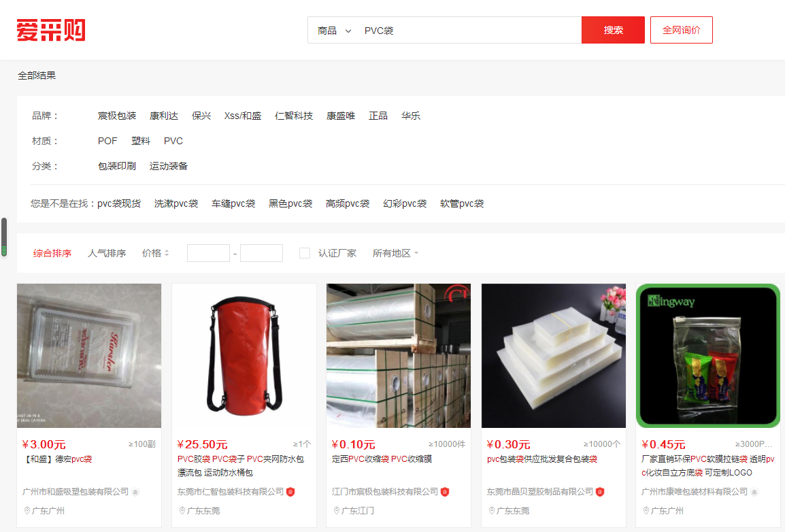Image resolution: width=785 pixels, height=532 pixels.
Task: Open the red PVC waterproof bucket bag thumbnail
Action: click(x=244, y=355)
